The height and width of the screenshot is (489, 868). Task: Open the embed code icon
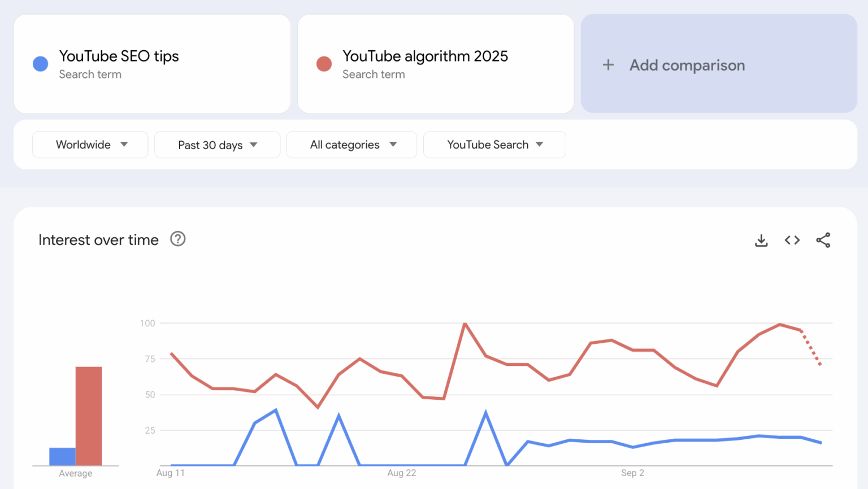coord(792,241)
